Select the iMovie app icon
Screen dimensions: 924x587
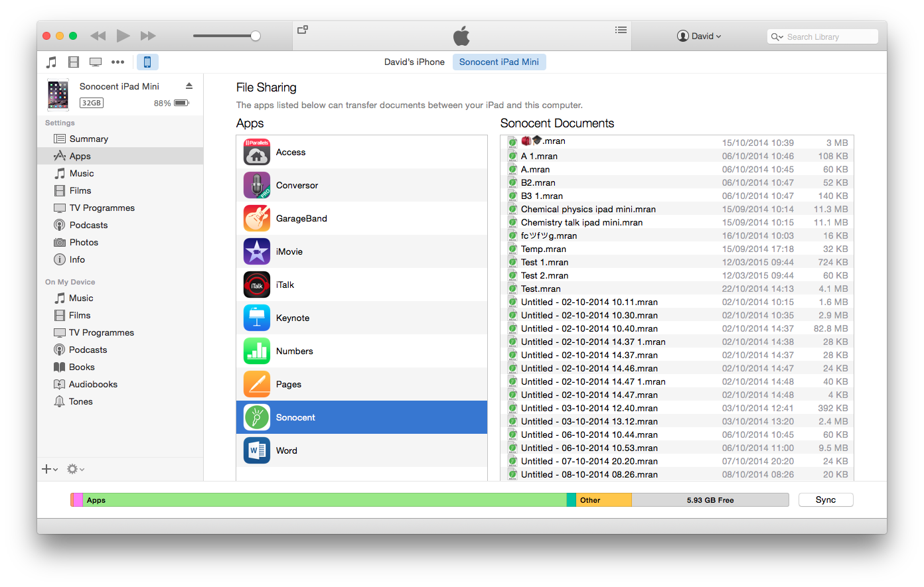(257, 251)
